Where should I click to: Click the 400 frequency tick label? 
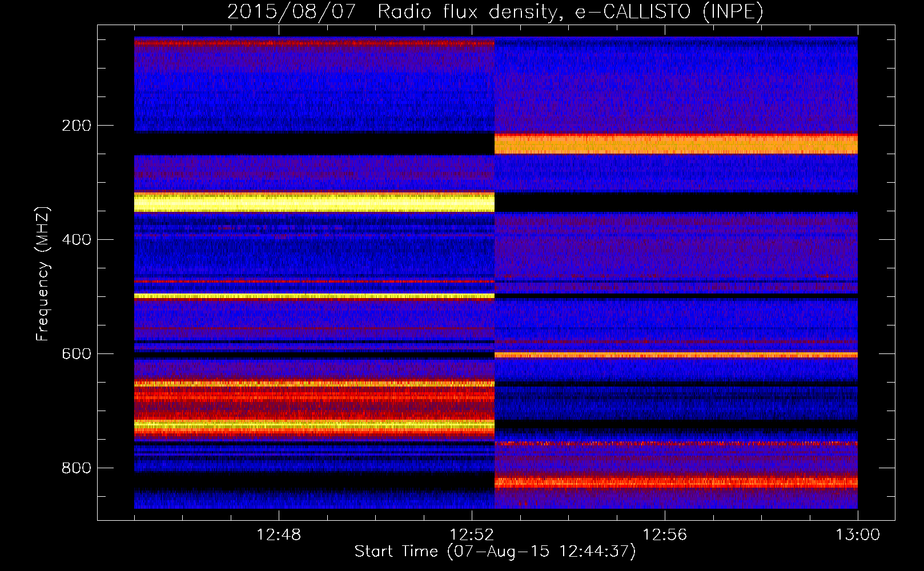[x=77, y=240]
